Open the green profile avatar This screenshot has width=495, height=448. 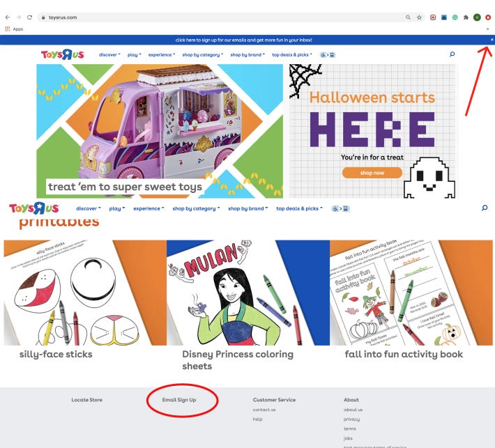[477, 17]
